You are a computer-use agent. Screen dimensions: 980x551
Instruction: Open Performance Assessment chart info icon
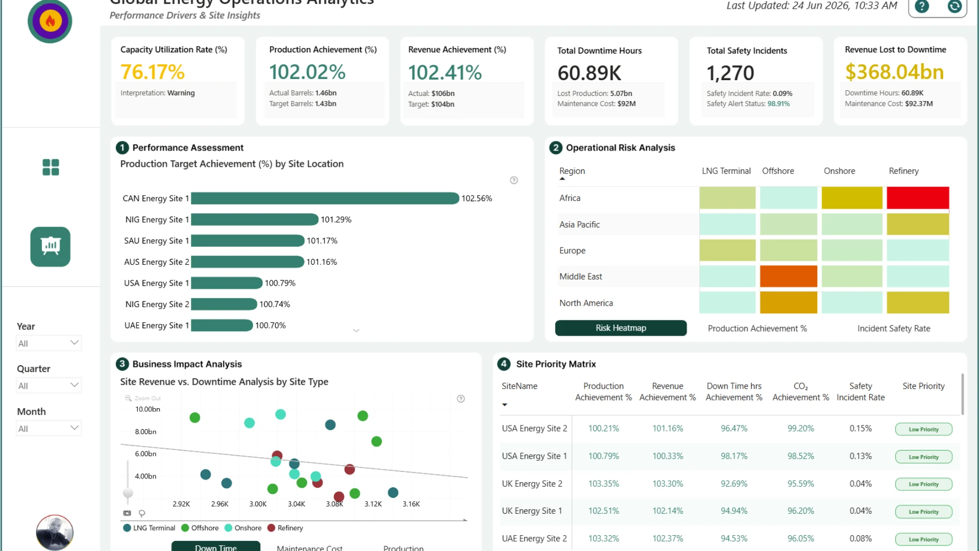(514, 180)
